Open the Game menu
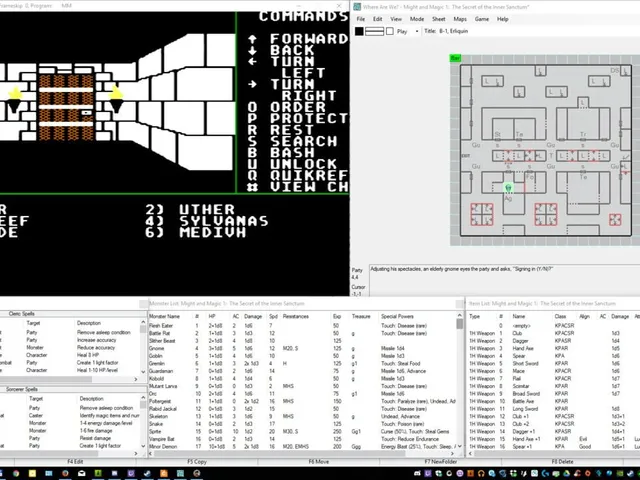The image size is (640, 480). [x=482, y=19]
